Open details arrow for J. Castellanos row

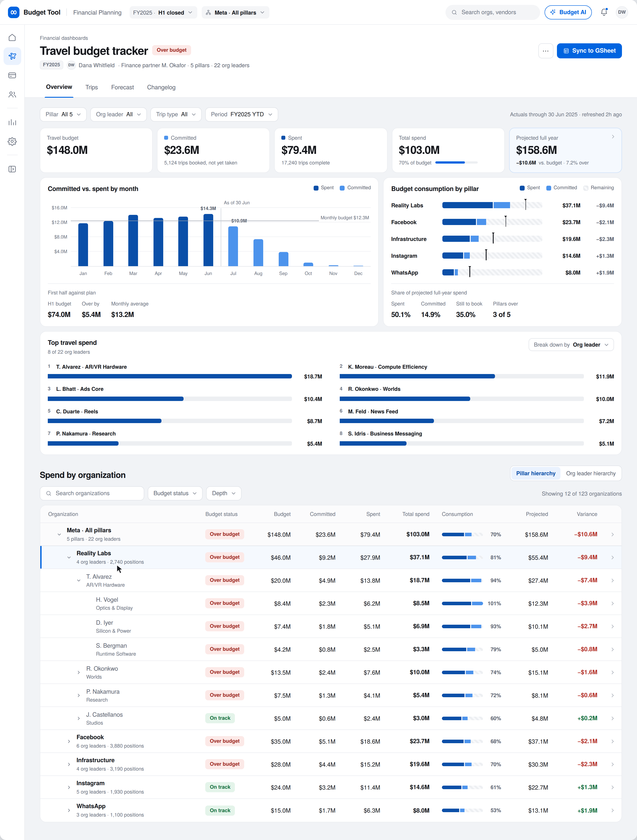coord(612,718)
